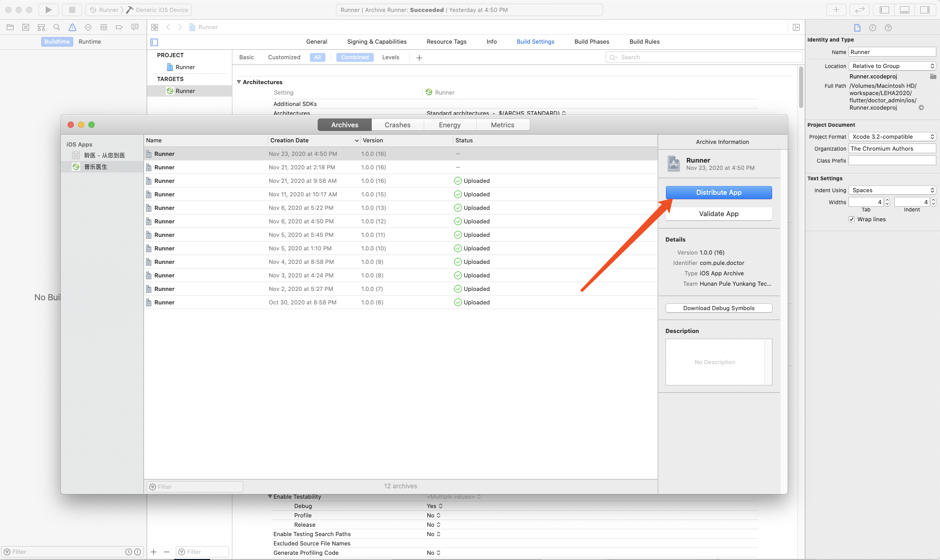
Task: Switch to the Metrics tab
Action: [503, 125]
